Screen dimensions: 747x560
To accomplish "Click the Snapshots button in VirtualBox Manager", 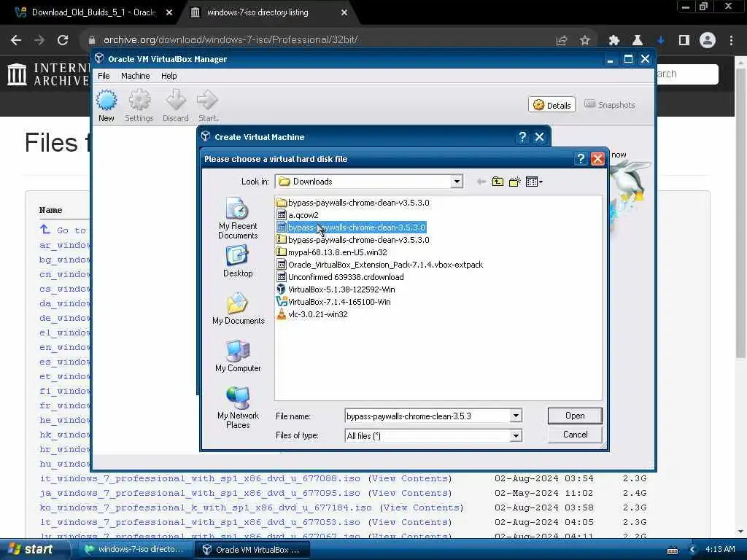I will click(610, 105).
